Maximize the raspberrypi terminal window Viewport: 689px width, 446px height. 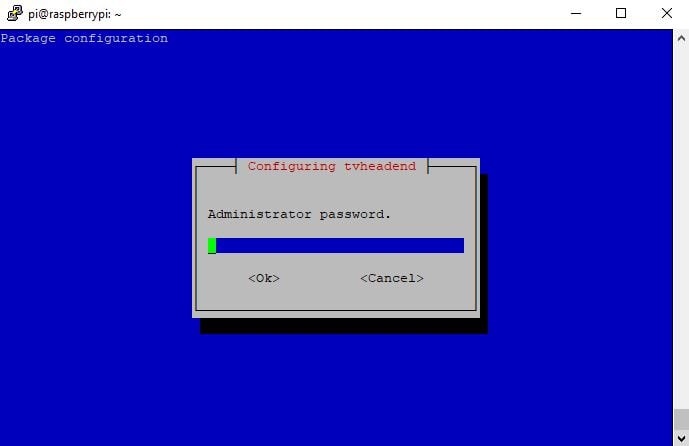pyautogui.click(x=620, y=13)
